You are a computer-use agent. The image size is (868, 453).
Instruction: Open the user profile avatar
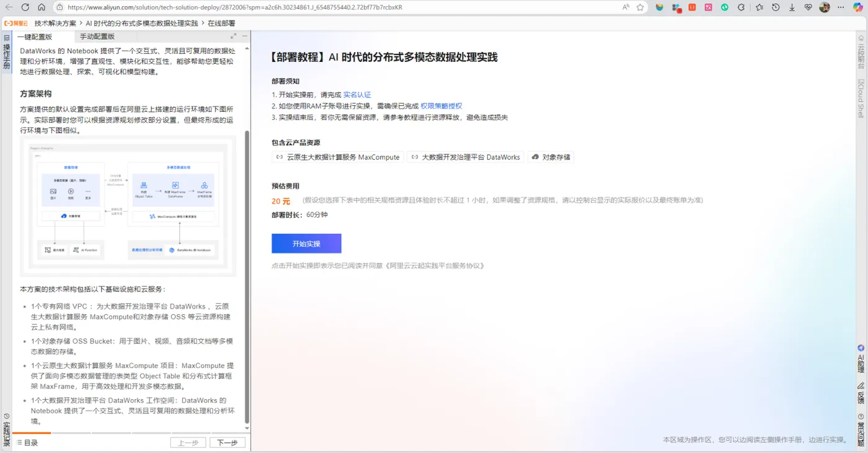825,7
